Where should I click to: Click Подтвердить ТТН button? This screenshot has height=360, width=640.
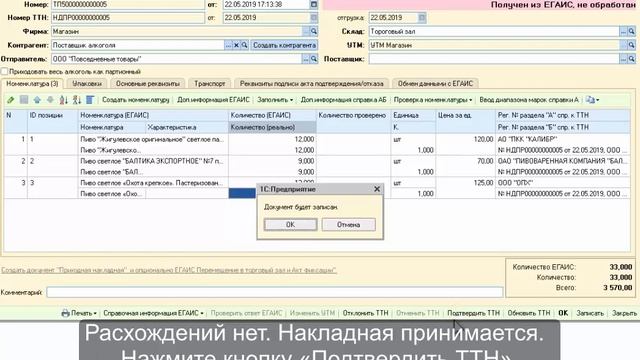[x=473, y=313]
